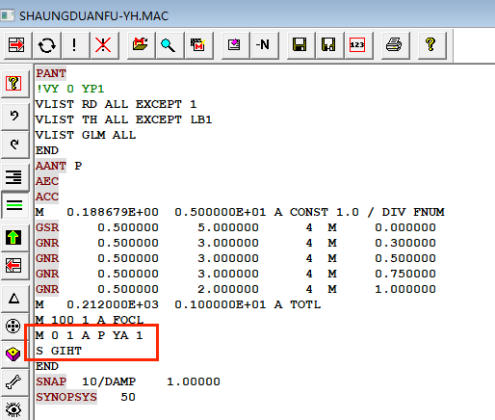
Task: Click the yellow and purple cube icon
Action: click(x=14, y=354)
